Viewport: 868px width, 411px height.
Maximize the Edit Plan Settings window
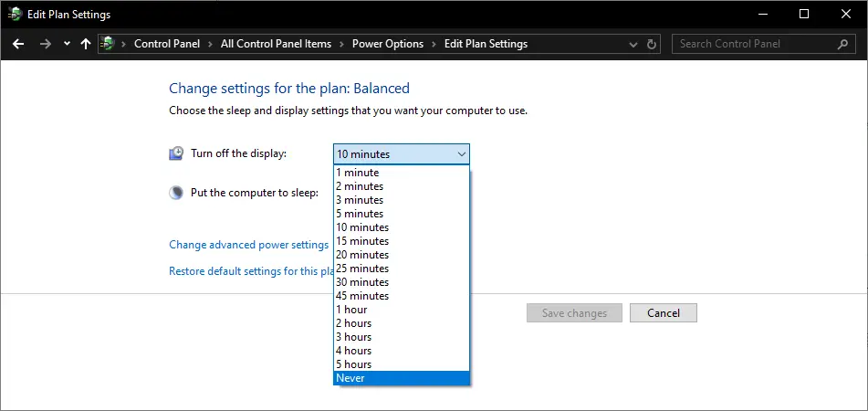pyautogui.click(x=804, y=15)
